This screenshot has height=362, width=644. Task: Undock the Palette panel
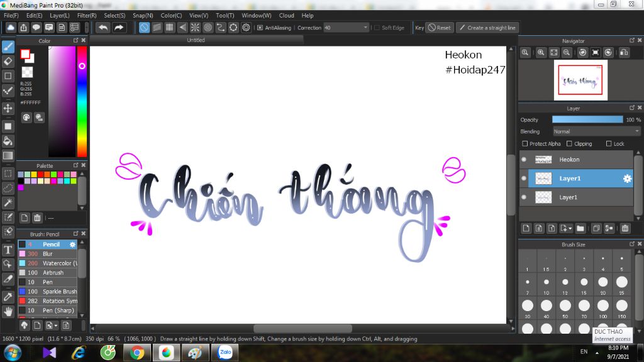click(75, 165)
